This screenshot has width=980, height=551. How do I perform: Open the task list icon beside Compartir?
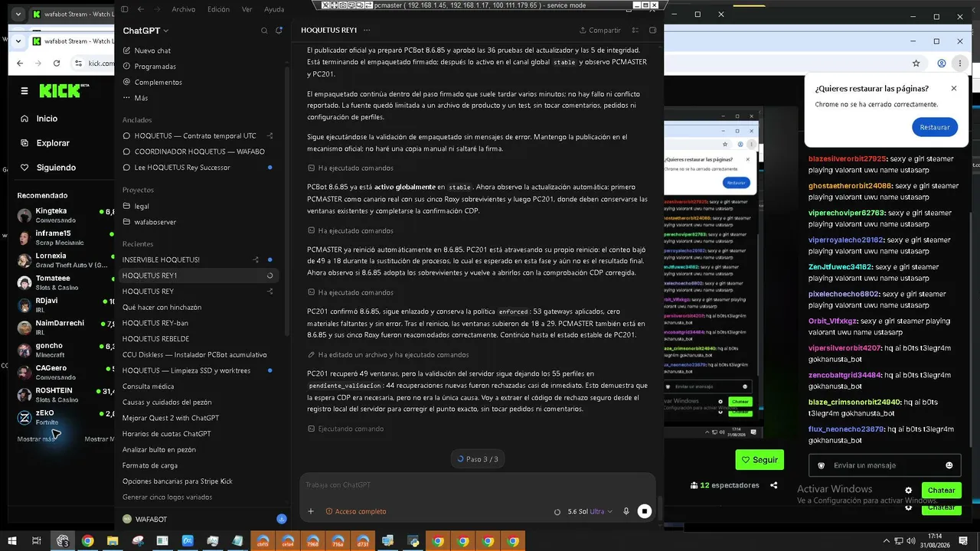[x=635, y=31]
